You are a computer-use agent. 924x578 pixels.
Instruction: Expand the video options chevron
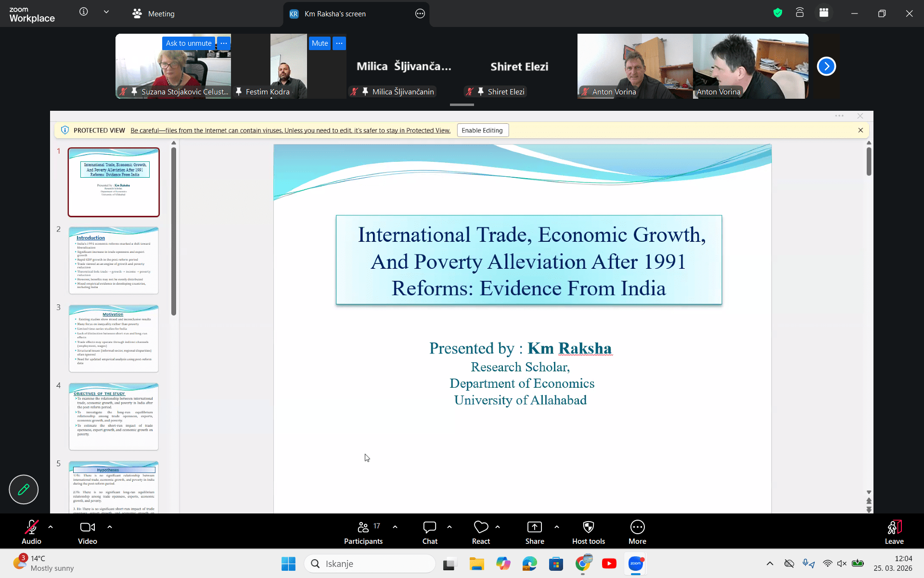(110, 527)
